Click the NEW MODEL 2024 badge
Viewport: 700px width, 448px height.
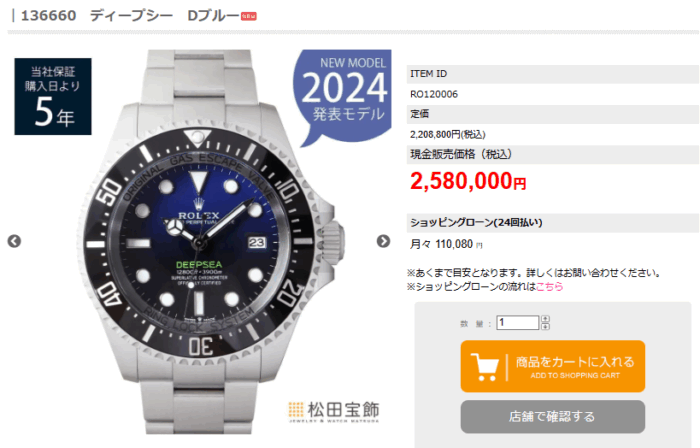click(343, 96)
